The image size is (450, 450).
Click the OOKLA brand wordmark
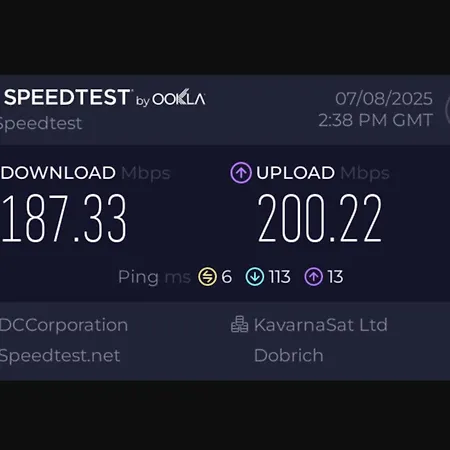click(179, 98)
